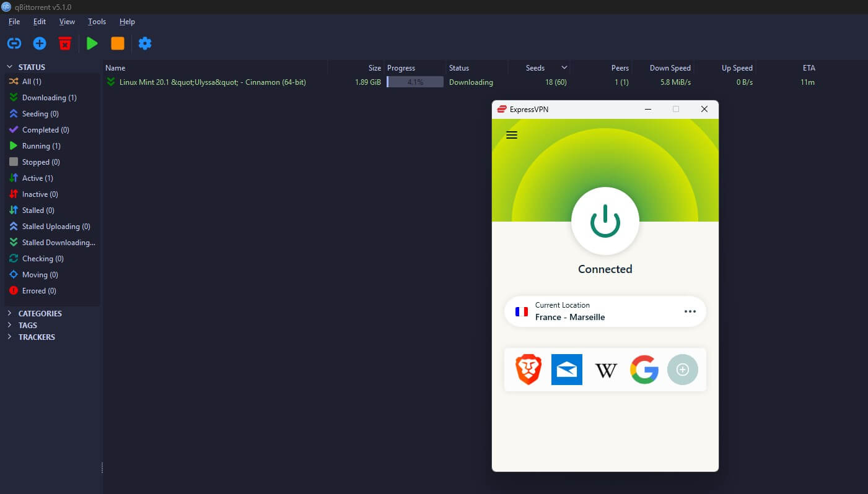
Task: Expand the TRACKERS section
Action: [9, 337]
